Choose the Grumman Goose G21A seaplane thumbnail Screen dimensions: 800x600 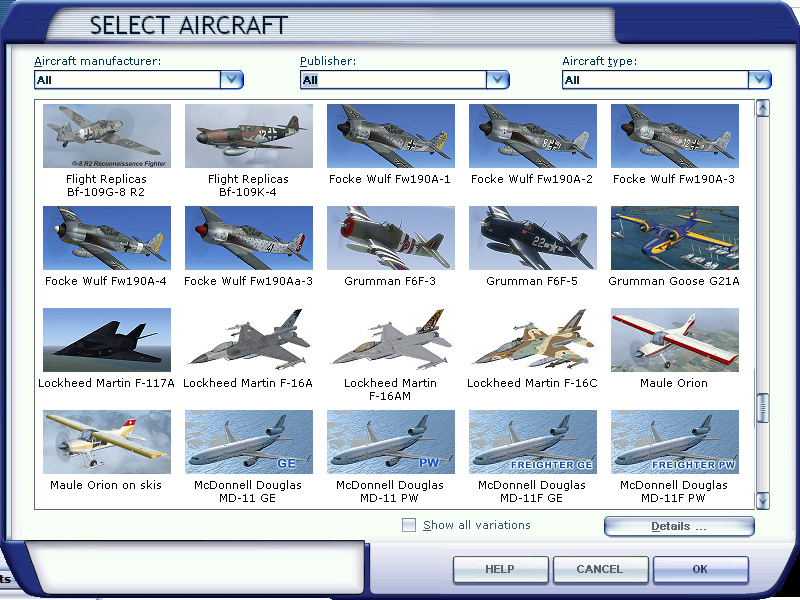click(x=674, y=238)
